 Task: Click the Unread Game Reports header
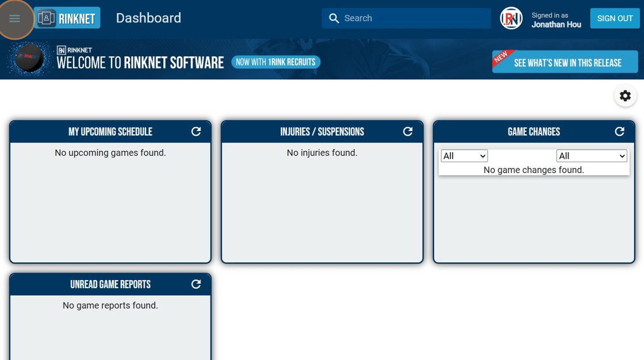click(x=110, y=285)
